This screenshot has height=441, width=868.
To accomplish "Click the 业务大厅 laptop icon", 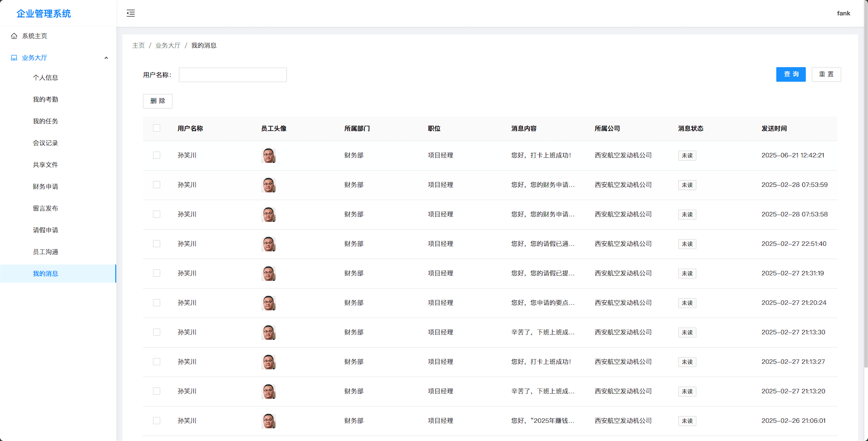I will point(14,58).
